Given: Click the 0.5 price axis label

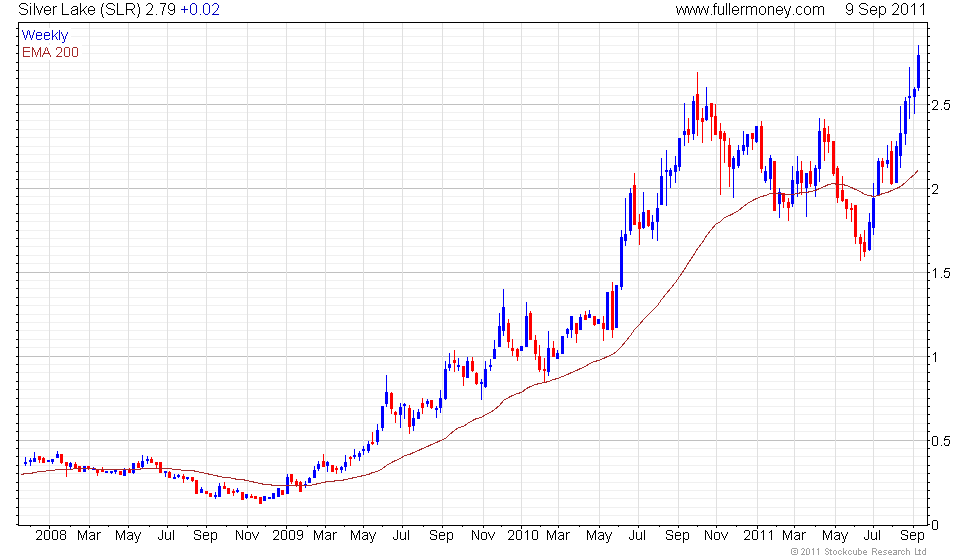Looking at the screenshot, I should tap(941, 441).
